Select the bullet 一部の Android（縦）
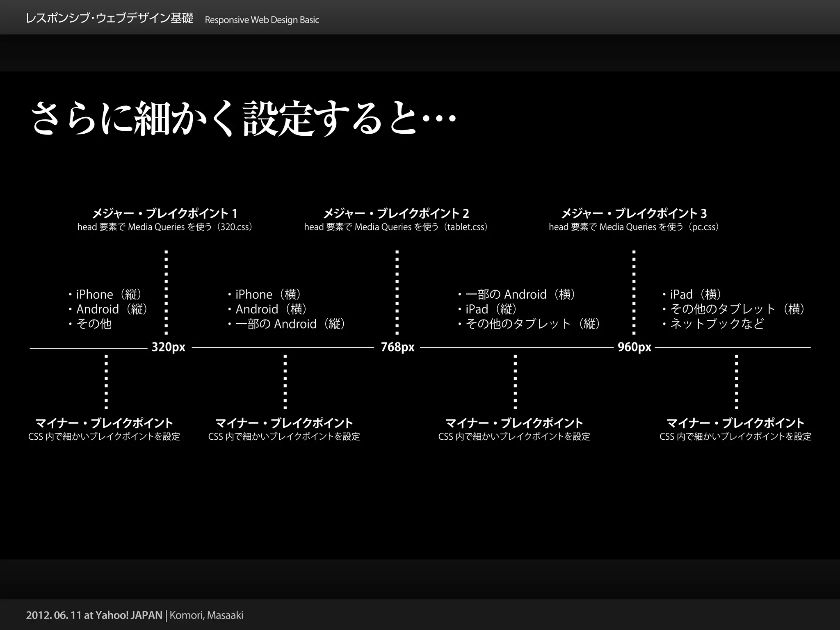 pos(288,324)
